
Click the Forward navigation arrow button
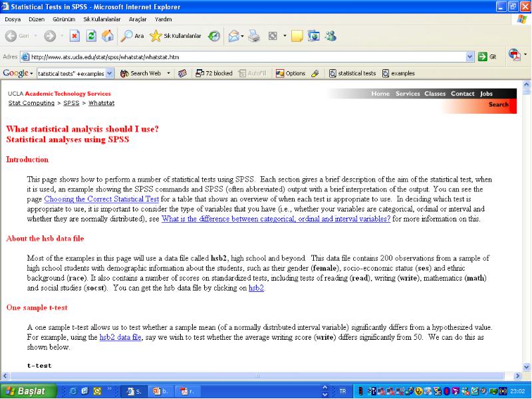50,36
